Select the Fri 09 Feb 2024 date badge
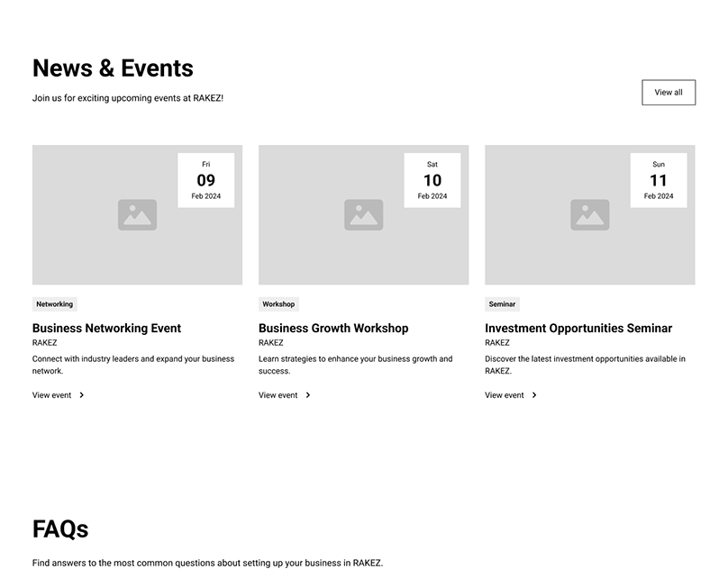Screen dimensions: 728x569 205,179
